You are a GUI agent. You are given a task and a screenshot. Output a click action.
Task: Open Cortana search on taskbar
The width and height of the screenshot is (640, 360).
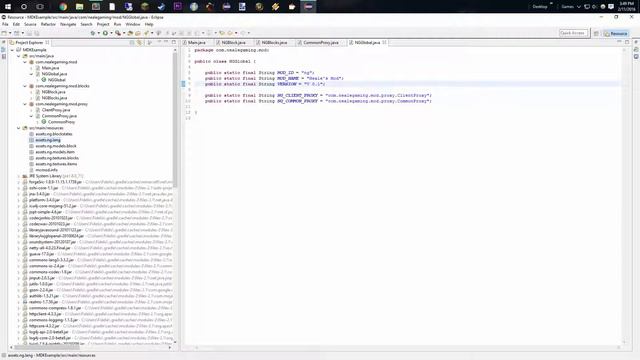tap(24, 7)
